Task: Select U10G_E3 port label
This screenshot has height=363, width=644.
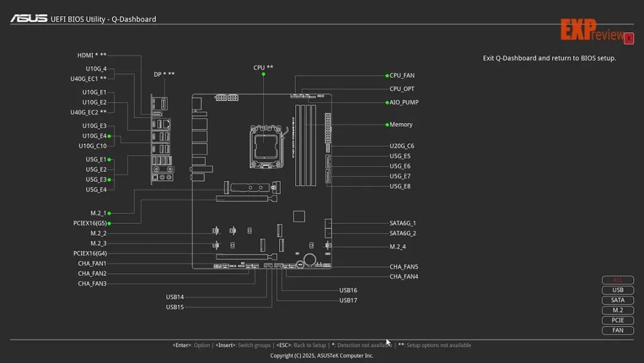Action: (94, 126)
